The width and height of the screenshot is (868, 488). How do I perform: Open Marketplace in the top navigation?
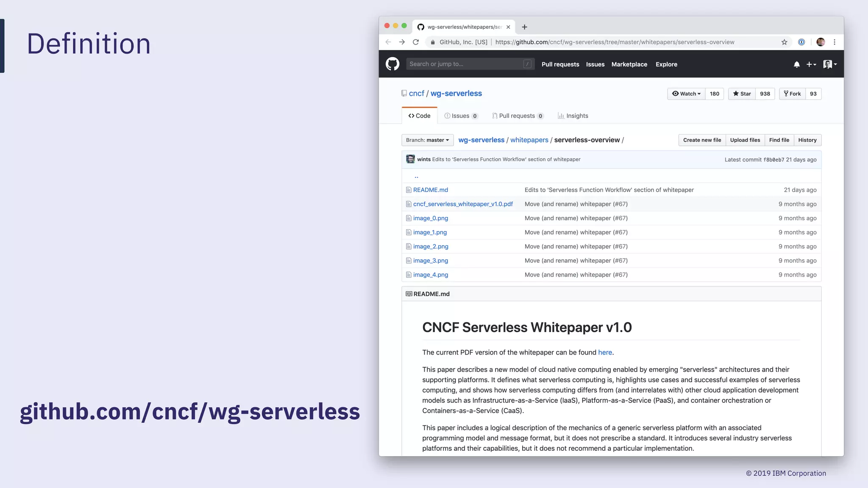click(629, 64)
